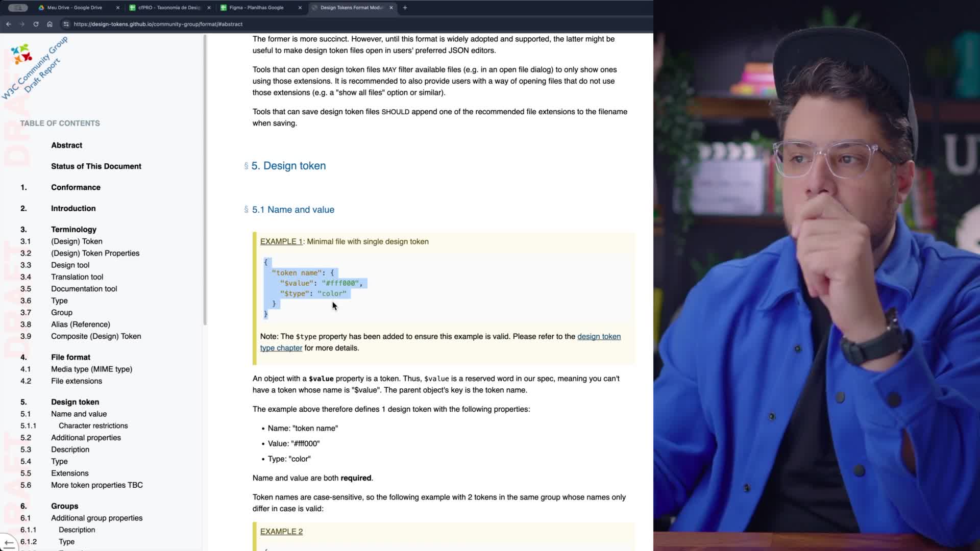
Task: Go to 4.2 File extensions
Action: [x=77, y=381]
